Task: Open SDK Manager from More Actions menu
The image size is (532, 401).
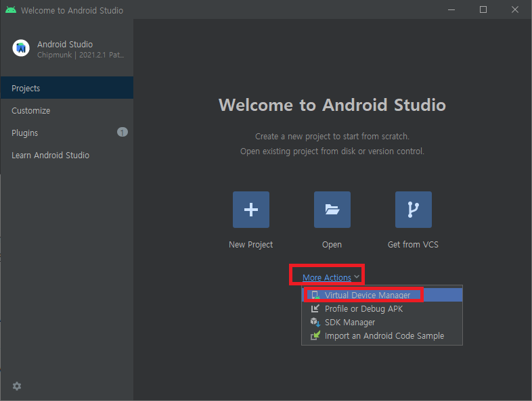Action: pyautogui.click(x=382, y=322)
